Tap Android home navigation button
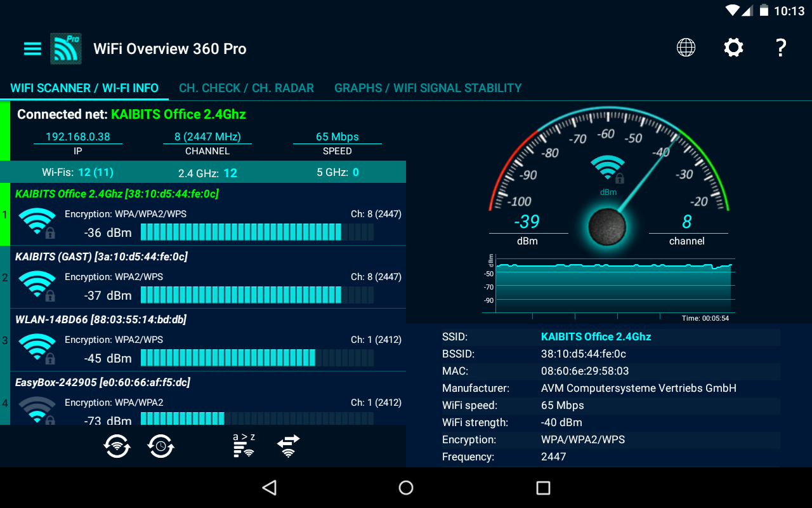Image resolution: width=812 pixels, height=508 pixels. pyautogui.click(x=406, y=488)
